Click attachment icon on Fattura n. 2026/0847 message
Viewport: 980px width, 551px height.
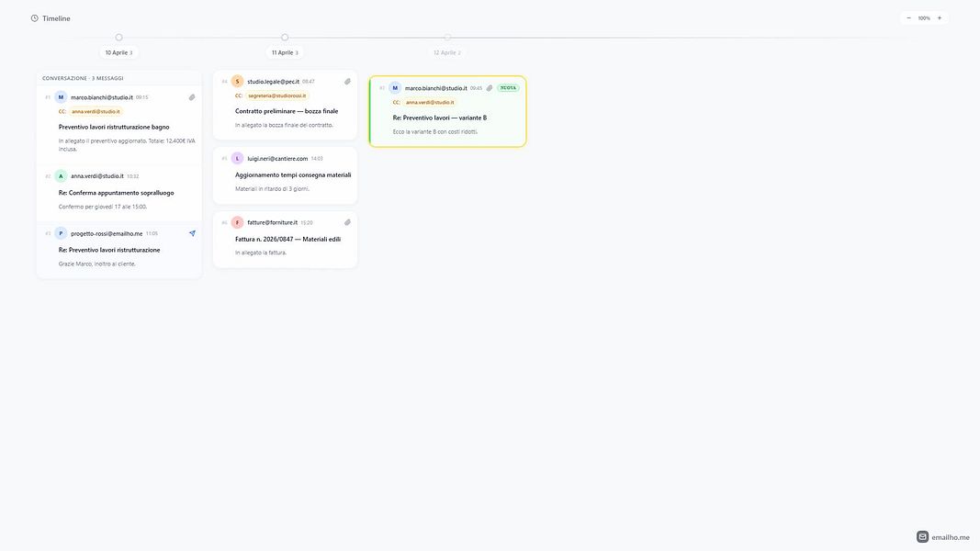pyautogui.click(x=347, y=222)
